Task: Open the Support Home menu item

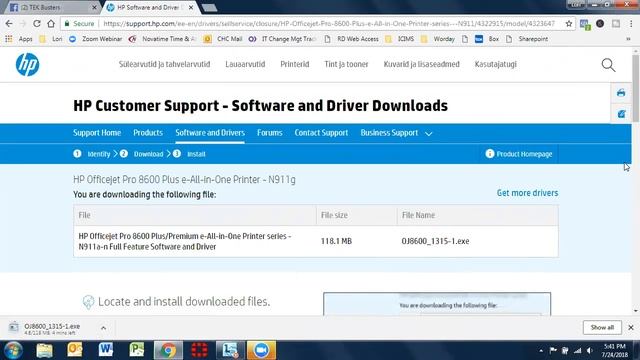Action: 97,133
